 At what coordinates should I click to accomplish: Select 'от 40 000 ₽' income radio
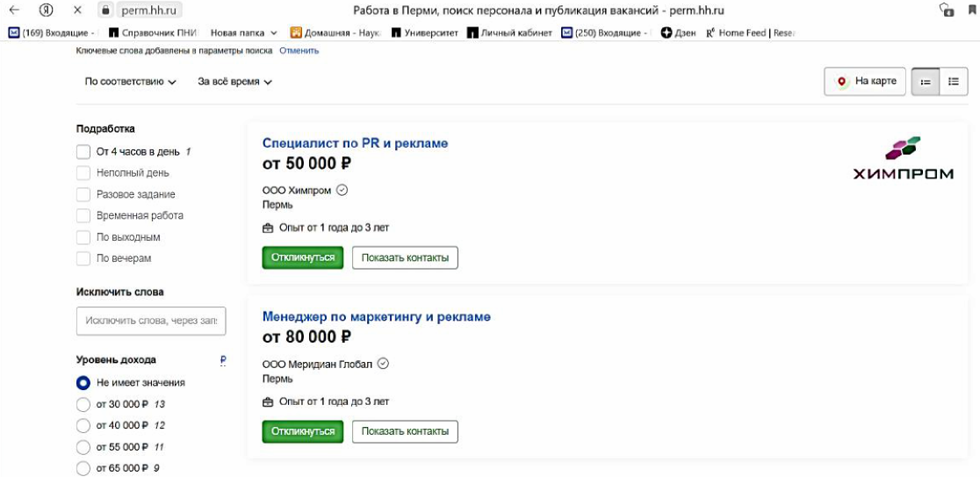point(83,426)
